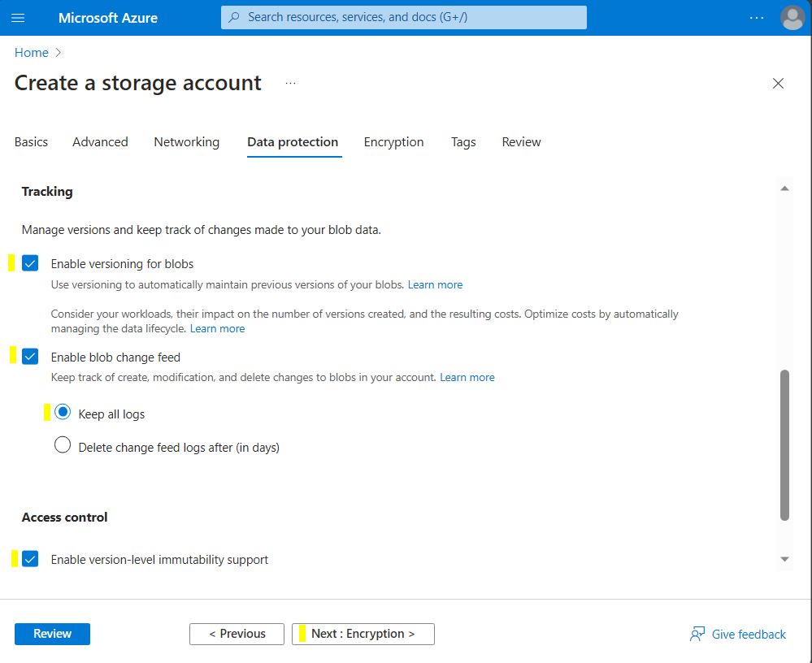
Task: Choose Delete change feed logs after days
Action: pyautogui.click(x=63, y=445)
